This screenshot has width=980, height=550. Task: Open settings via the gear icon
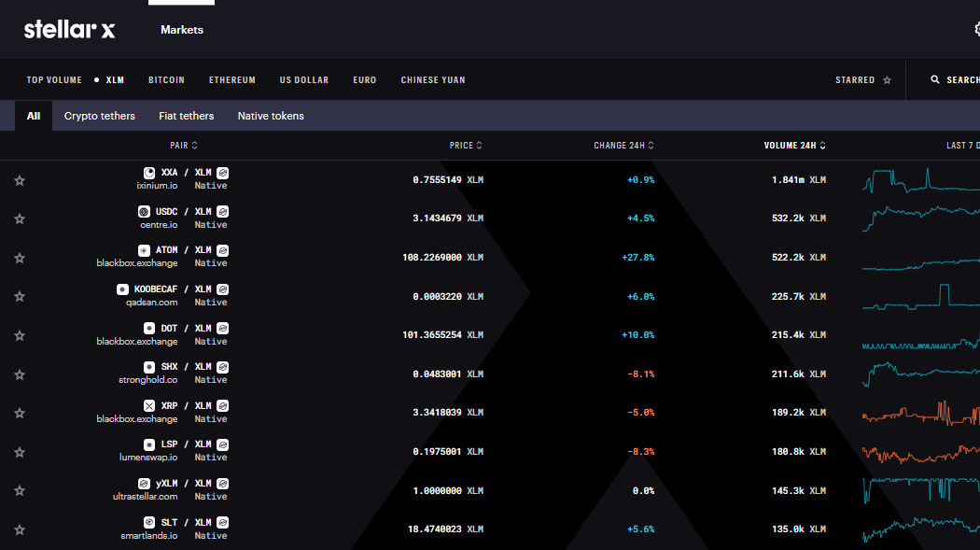pos(977,29)
